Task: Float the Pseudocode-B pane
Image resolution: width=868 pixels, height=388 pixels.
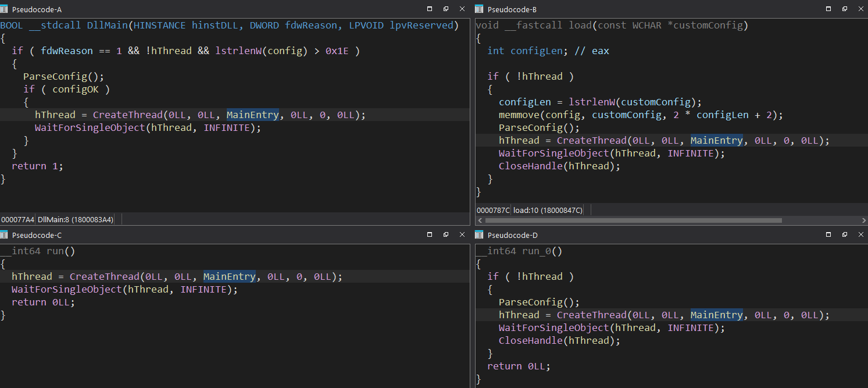Action: tap(845, 9)
